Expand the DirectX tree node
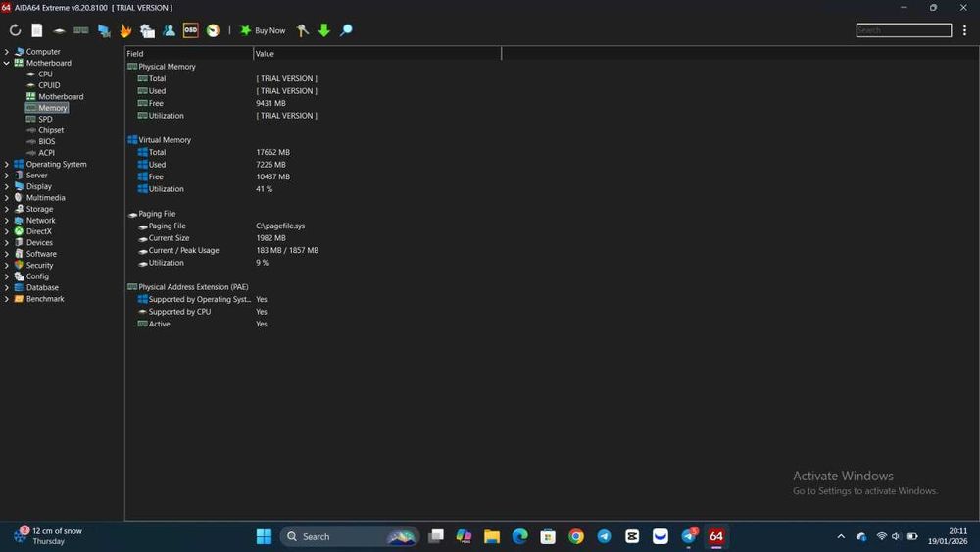The image size is (980, 552). click(x=7, y=232)
